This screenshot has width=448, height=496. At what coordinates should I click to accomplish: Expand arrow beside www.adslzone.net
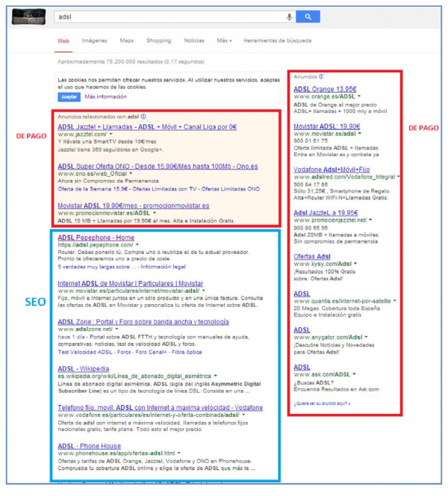117,329
